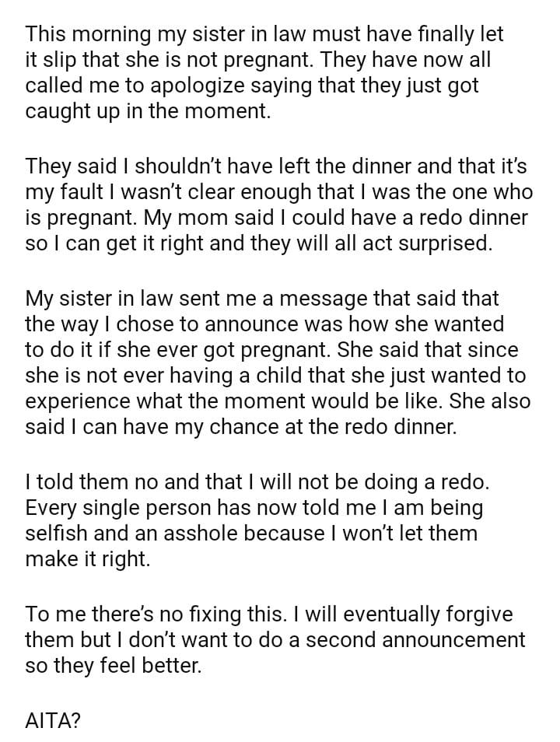Viewport: 560px width, 742px height.
Task: Click the phrase 'caught up in the moment'
Action: point(148,110)
